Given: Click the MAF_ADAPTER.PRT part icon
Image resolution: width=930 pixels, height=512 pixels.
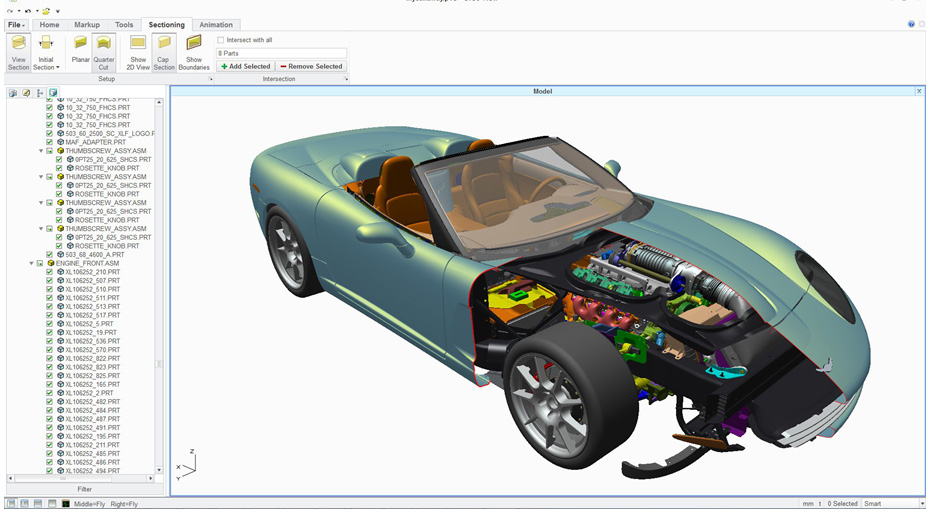Looking at the screenshot, I should tap(60, 142).
